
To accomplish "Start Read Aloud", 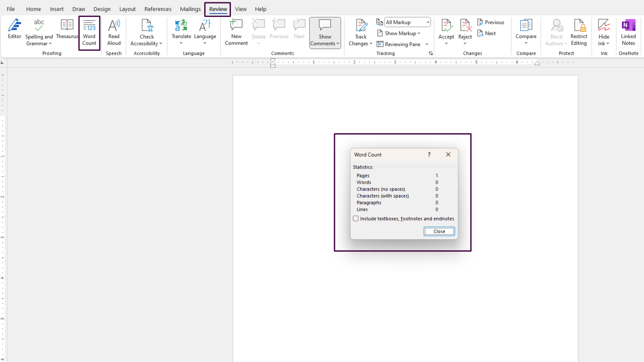I will (x=114, y=32).
